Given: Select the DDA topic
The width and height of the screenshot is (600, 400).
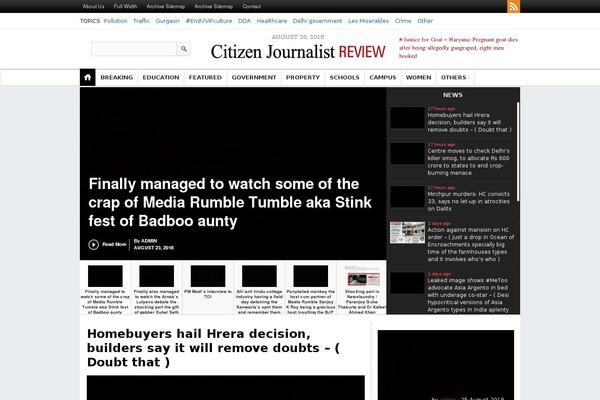Looking at the screenshot, I should (244, 21).
